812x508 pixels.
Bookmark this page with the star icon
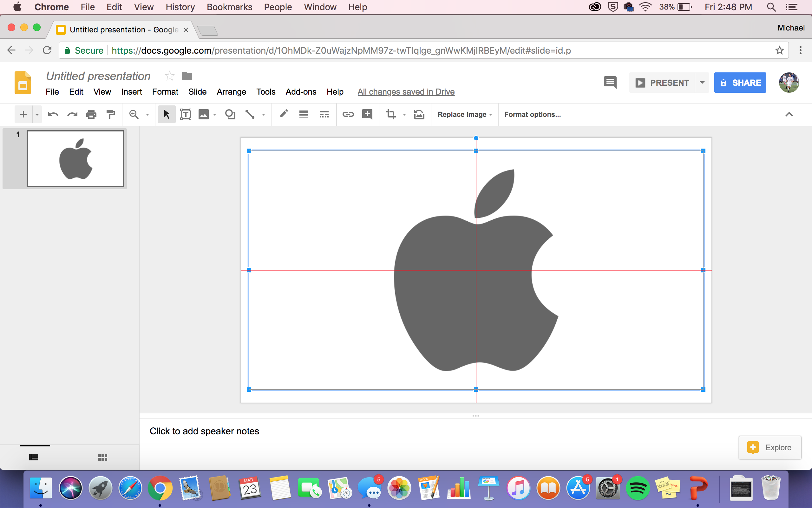tap(779, 50)
